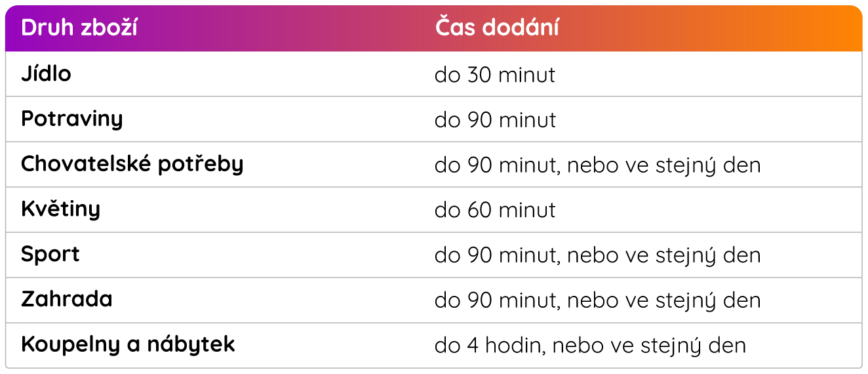Click the 'do 60 minut' delivery time cell

tap(495, 210)
